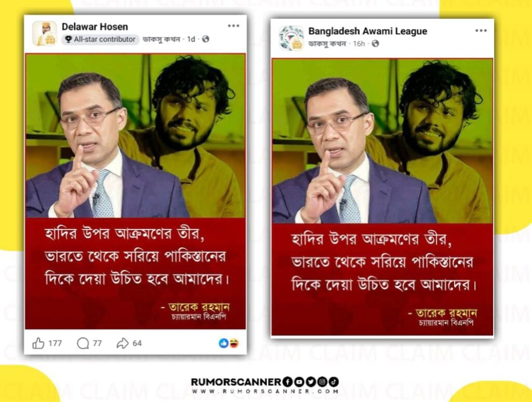
Task: Open three-dot menu on Awami League post
Action: pos(481,31)
